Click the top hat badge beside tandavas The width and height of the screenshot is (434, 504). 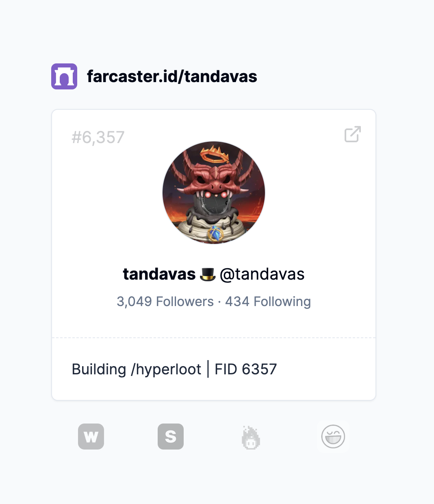[208, 275]
